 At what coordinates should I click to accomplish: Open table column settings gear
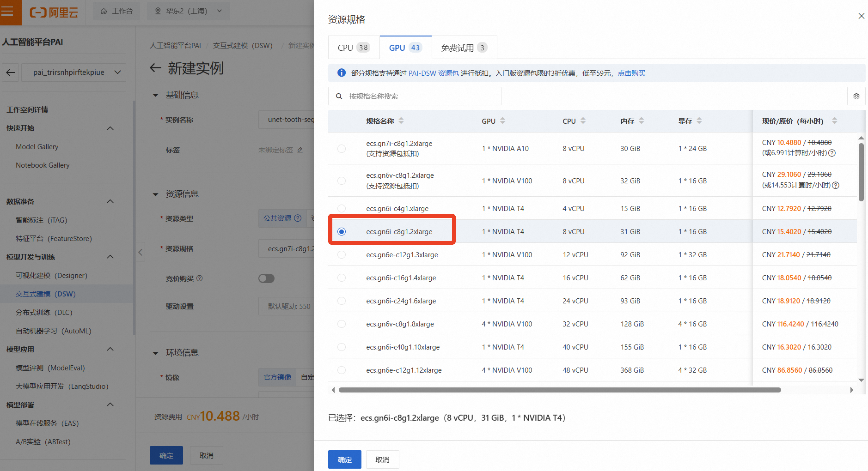[856, 97]
